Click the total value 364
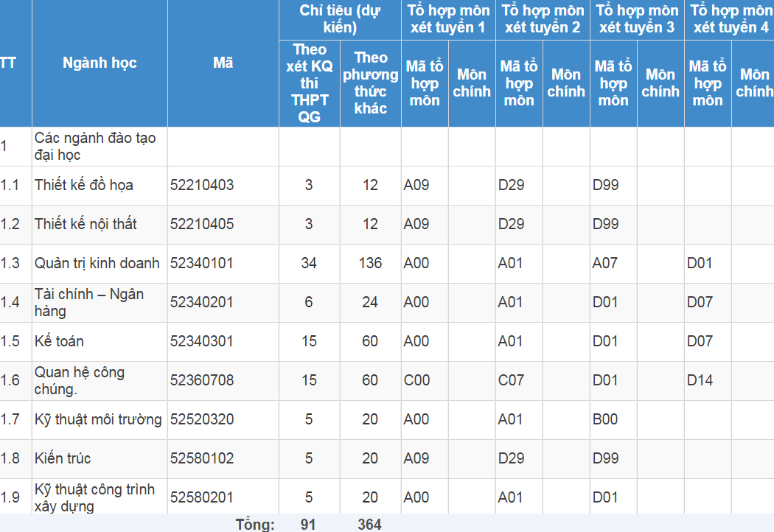774x532 pixels. (370, 525)
